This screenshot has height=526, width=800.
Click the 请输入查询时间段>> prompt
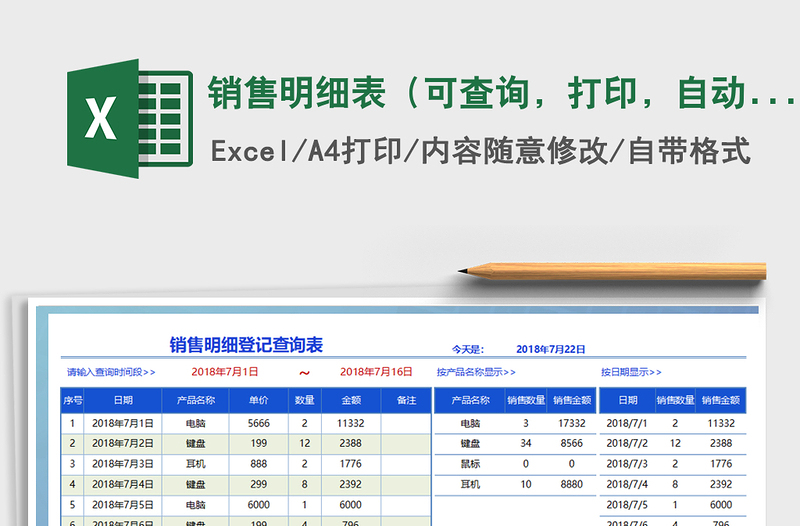[x=111, y=372]
